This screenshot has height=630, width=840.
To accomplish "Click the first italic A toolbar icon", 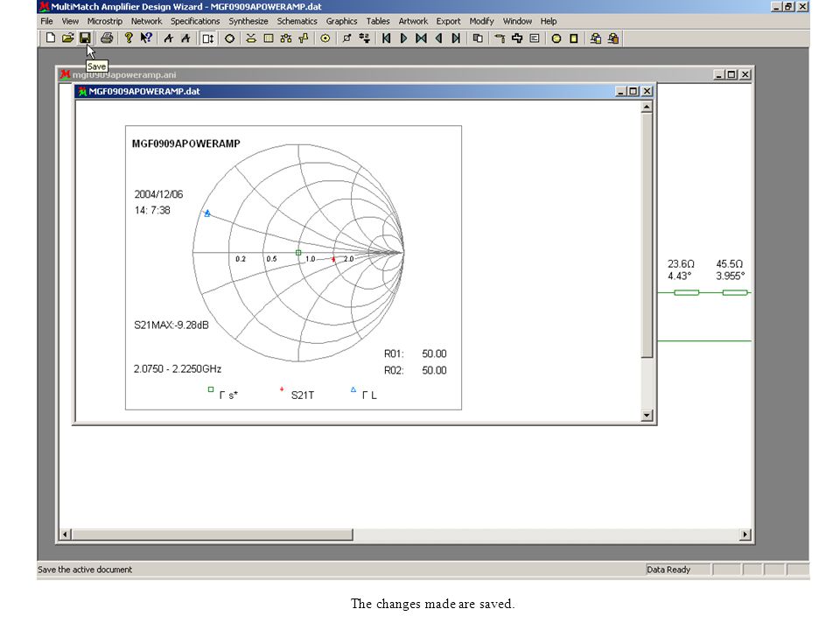I will click(x=169, y=38).
